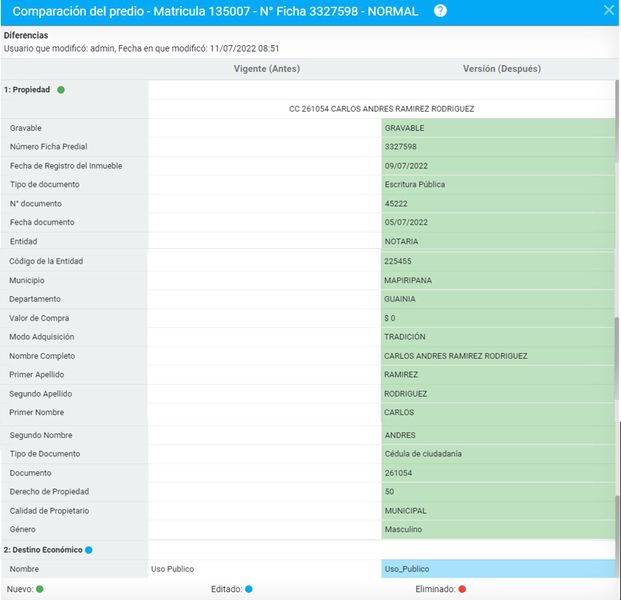The height and width of the screenshot is (600, 621).
Task: Click the Segundo Apellido label
Action: pyautogui.click(x=40, y=394)
